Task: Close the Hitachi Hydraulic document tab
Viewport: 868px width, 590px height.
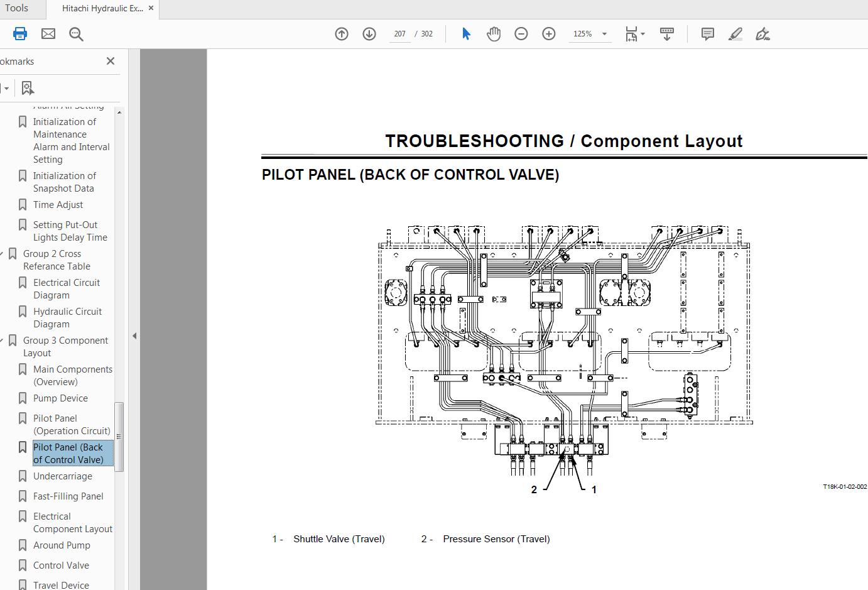Action: click(151, 8)
